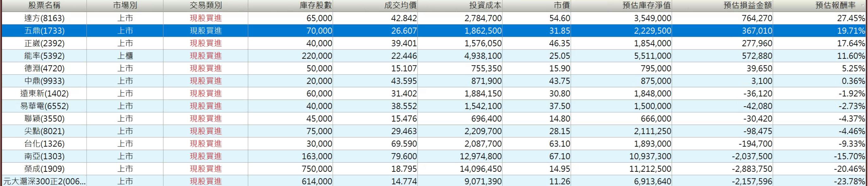Image resolution: width=868 pixels, height=186 pixels.
Task: Click investment cost 9,071,390
Action: click(483, 181)
